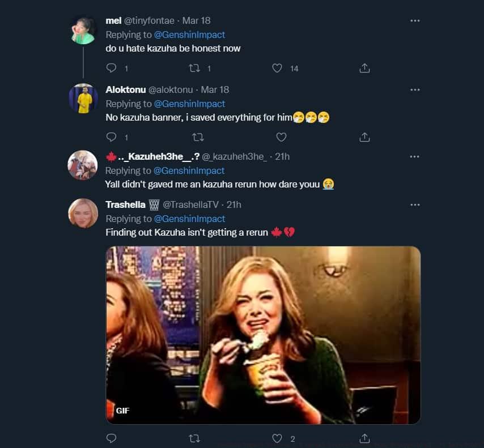
Task: Expand more menu on Trashella's tweet
Action: point(415,204)
